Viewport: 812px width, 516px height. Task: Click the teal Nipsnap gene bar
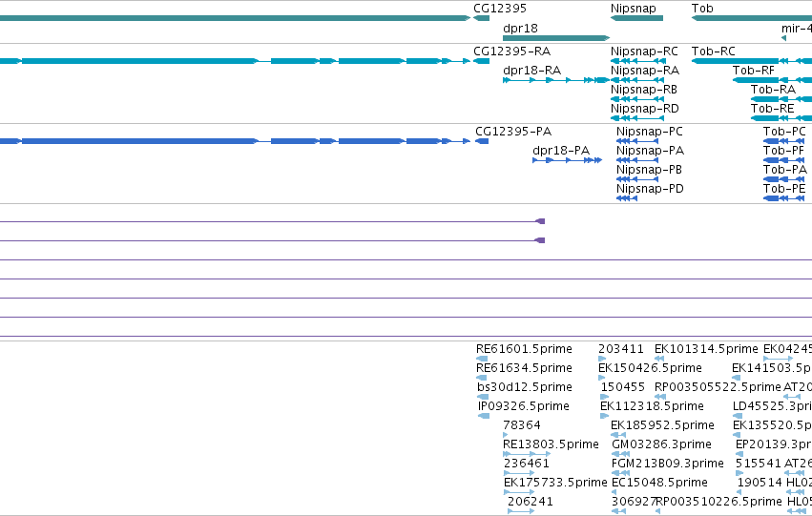click(636, 18)
